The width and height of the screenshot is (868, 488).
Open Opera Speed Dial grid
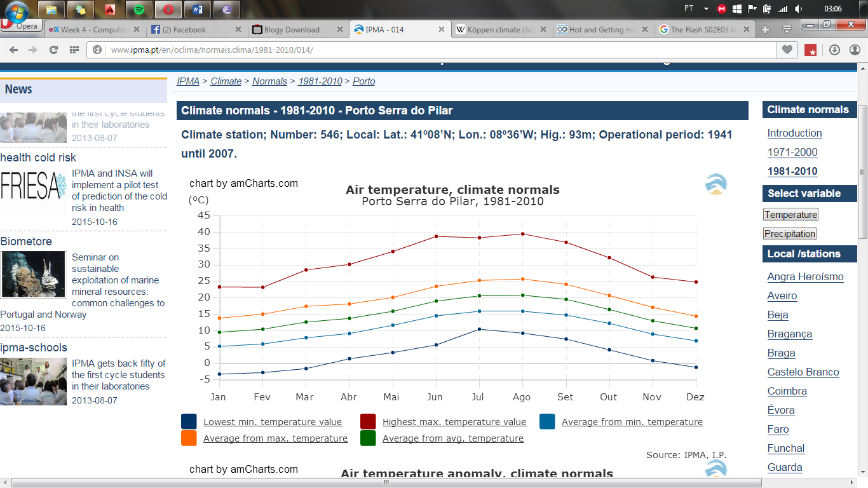74,50
